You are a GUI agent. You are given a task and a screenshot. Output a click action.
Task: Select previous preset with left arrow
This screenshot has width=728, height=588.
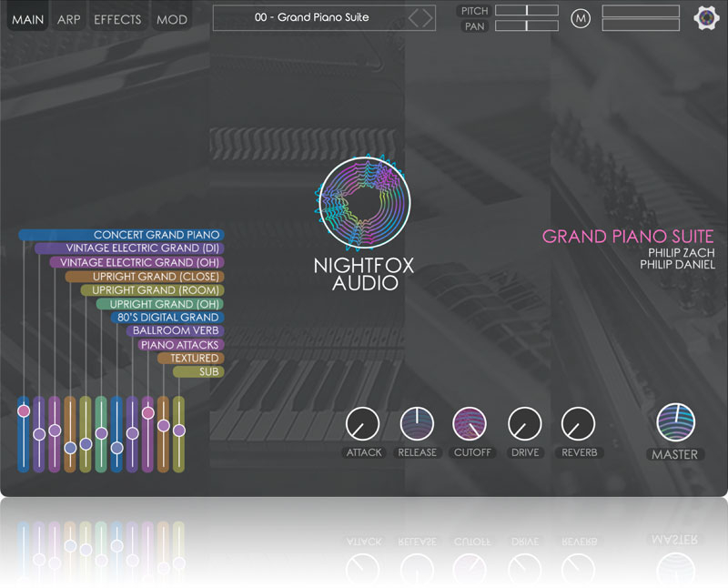[412, 18]
